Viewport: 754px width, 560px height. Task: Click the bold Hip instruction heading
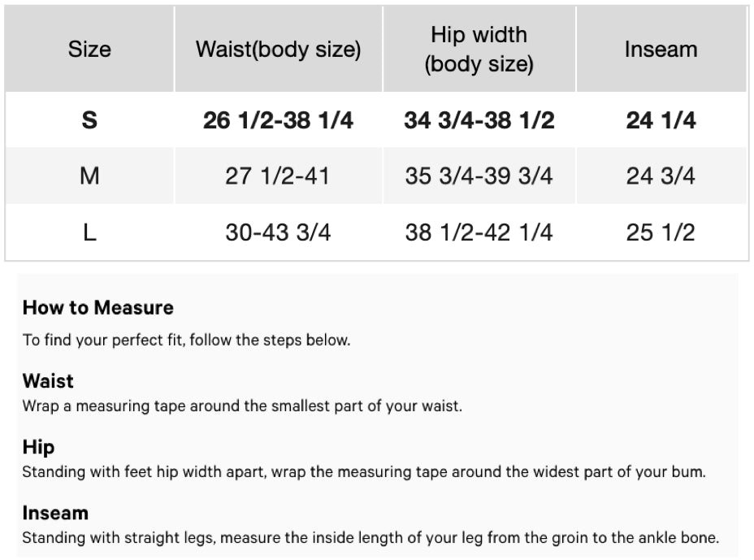pos(38,447)
